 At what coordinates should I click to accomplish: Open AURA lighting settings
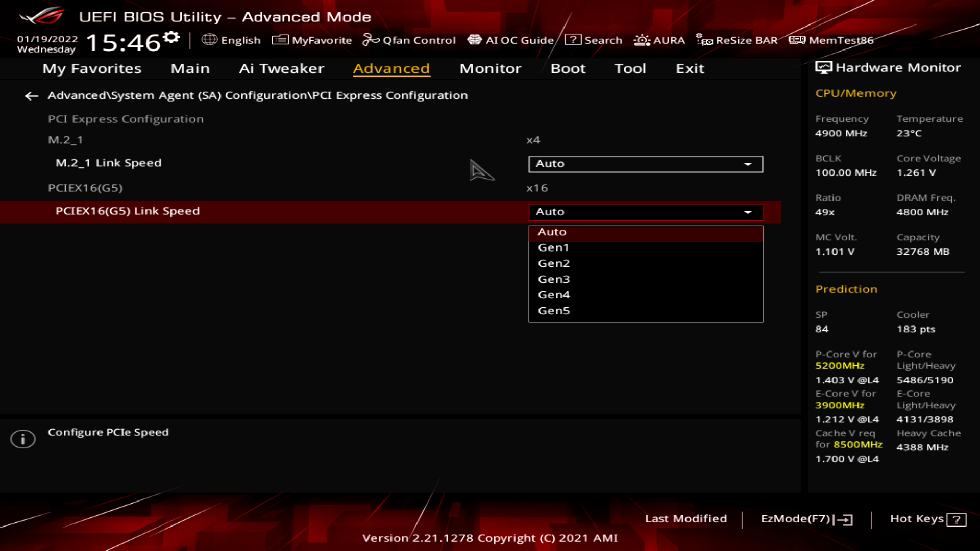pos(659,40)
